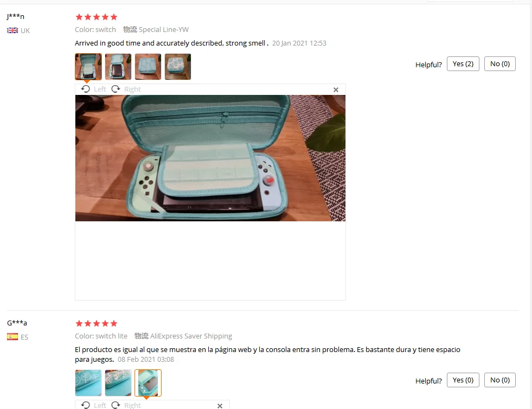The width and height of the screenshot is (532, 409).
Task: View second thumbnail in G***a's review
Action: [x=118, y=383]
